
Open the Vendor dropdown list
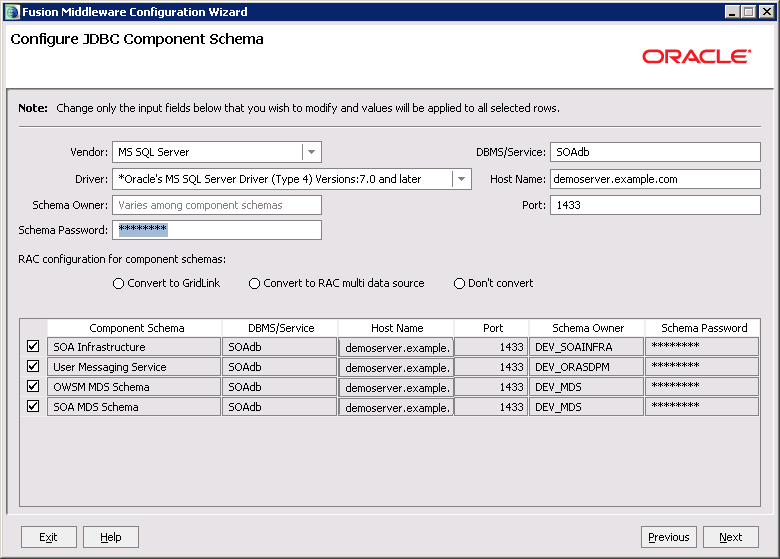point(311,152)
